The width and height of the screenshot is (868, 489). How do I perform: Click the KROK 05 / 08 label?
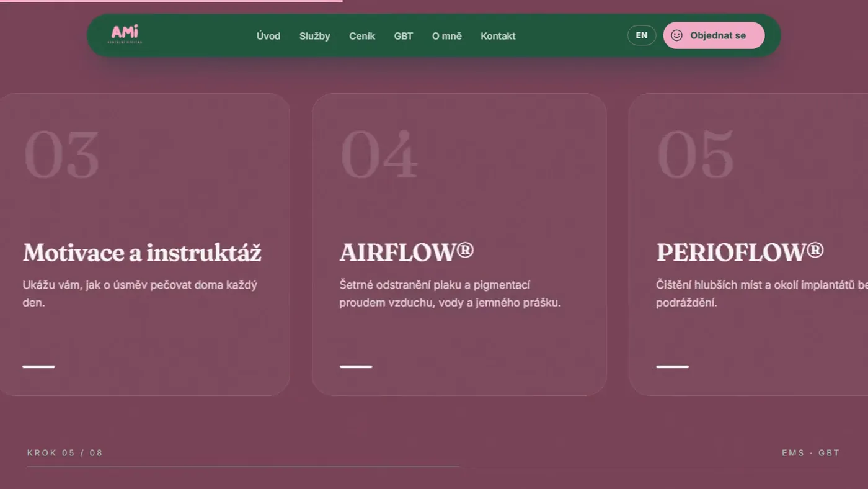pos(65,453)
